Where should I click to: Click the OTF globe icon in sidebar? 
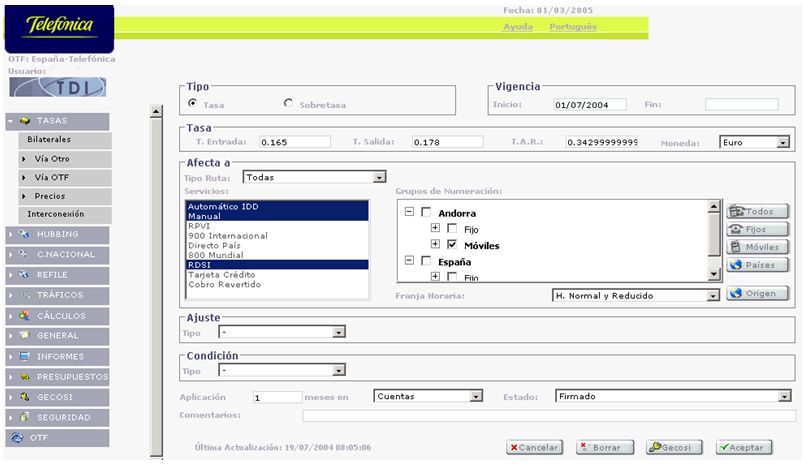[17, 437]
